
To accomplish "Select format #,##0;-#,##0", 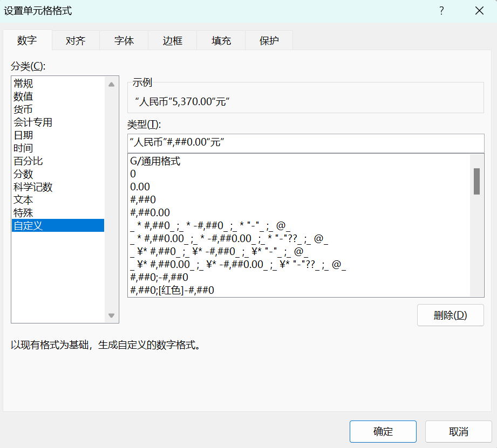I will [x=299, y=277].
